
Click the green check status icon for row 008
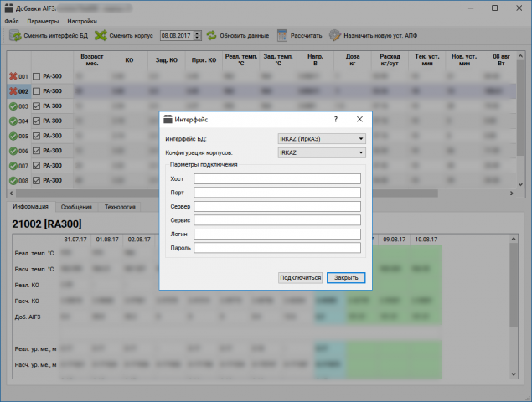[13, 181]
